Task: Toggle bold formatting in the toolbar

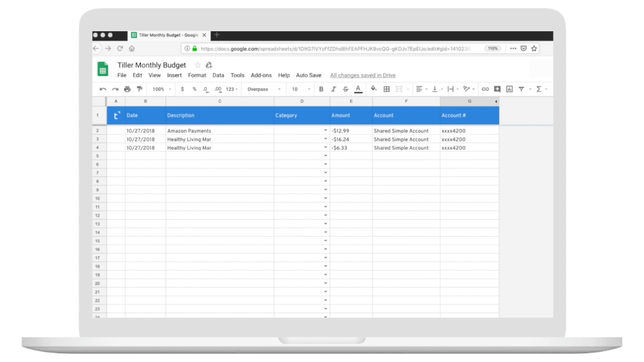Action: (321, 89)
